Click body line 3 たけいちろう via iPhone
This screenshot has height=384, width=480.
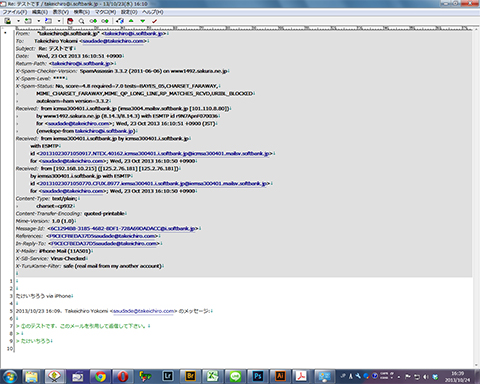click(x=44, y=296)
